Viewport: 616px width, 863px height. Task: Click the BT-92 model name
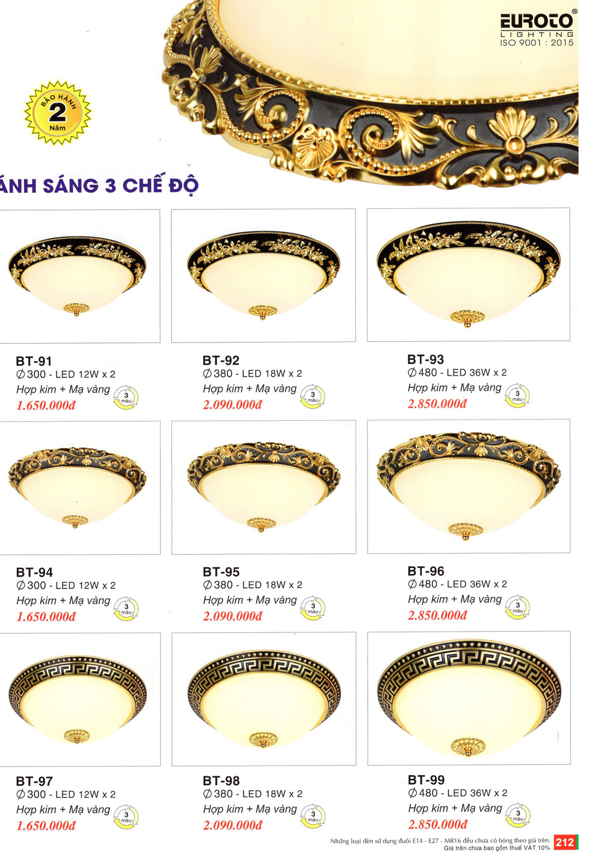[221, 360]
